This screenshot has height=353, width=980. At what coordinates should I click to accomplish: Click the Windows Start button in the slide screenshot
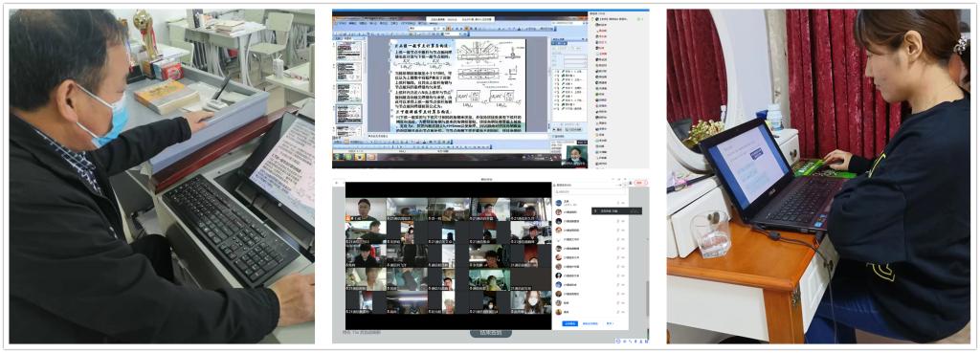coord(338,156)
